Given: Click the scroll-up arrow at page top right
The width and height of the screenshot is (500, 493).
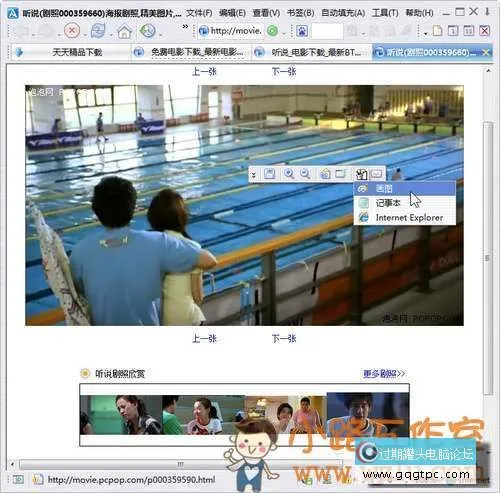Looking at the screenshot, I should pyautogui.click(x=488, y=71).
